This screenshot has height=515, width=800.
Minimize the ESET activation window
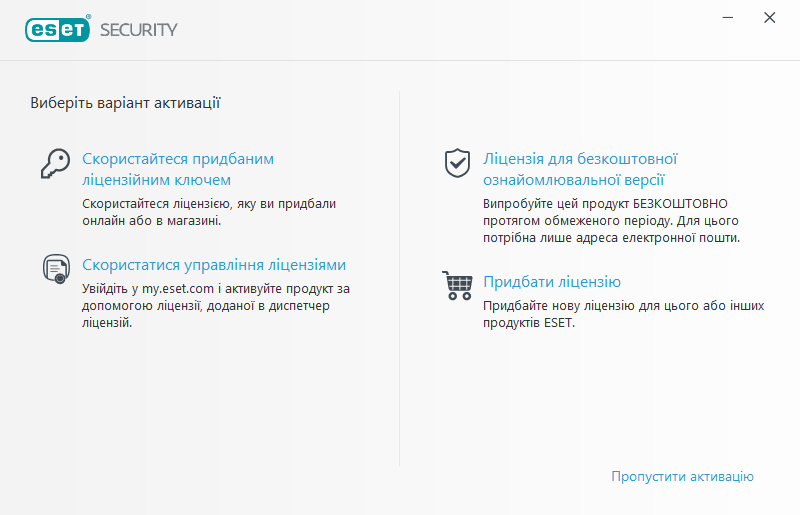coord(725,17)
